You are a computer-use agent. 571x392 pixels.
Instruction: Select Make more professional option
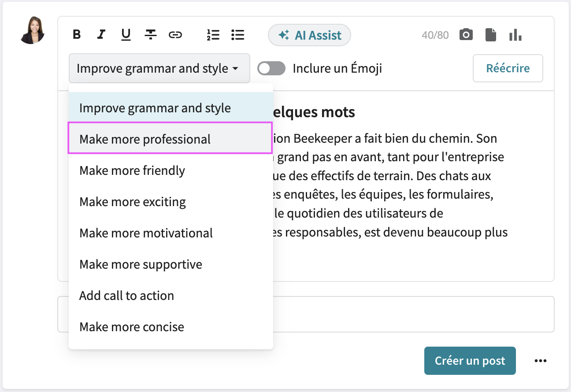coord(145,139)
